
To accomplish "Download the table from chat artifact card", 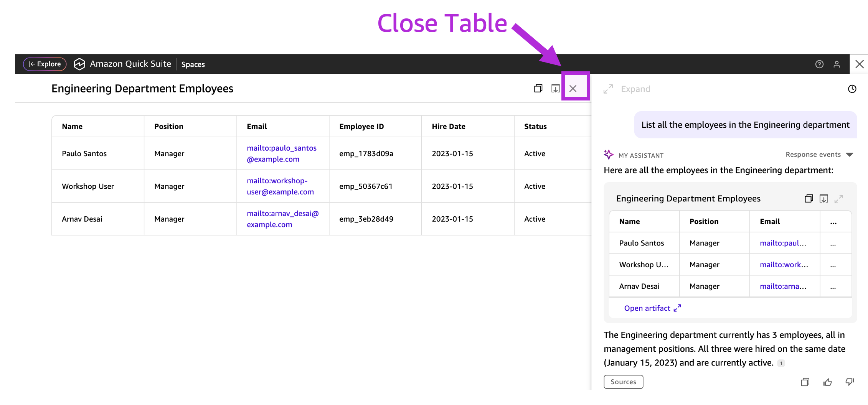I will (823, 199).
